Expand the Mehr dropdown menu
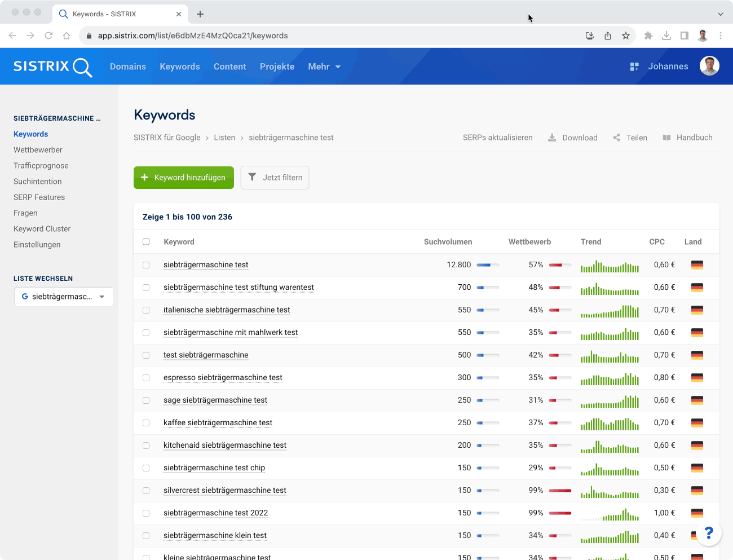This screenshot has height=560, width=733. pyautogui.click(x=324, y=67)
